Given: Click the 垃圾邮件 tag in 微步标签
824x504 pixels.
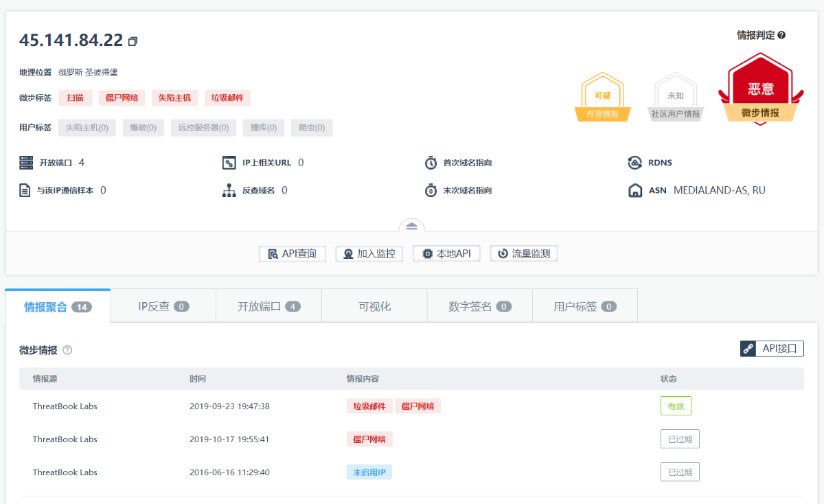Looking at the screenshot, I should (227, 98).
